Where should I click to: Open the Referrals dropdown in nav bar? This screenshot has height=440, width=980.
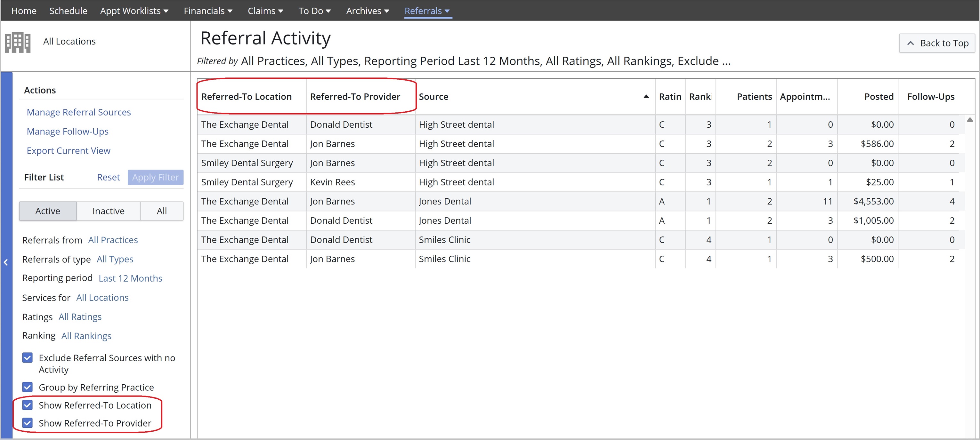point(427,11)
